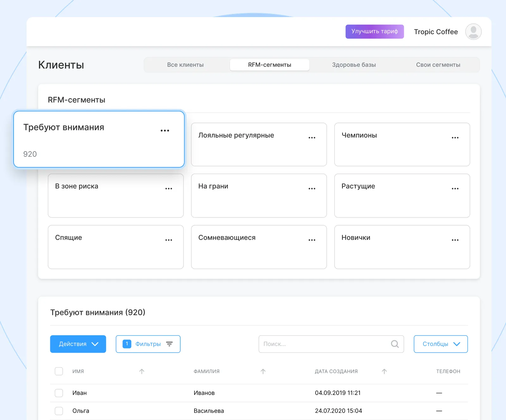The image size is (506, 420).
Task: Open the Столбцы columns dropdown
Action: click(x=441, y=344)
